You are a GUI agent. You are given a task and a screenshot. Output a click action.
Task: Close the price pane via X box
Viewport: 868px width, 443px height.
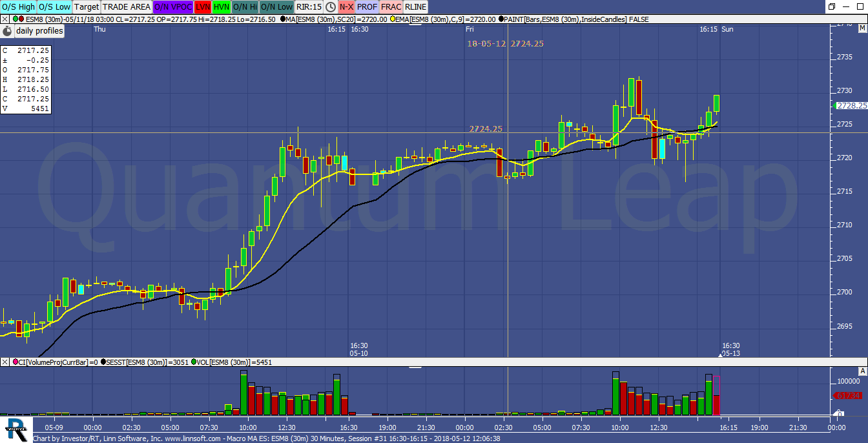pyautogui.click(x=5, y=19)
